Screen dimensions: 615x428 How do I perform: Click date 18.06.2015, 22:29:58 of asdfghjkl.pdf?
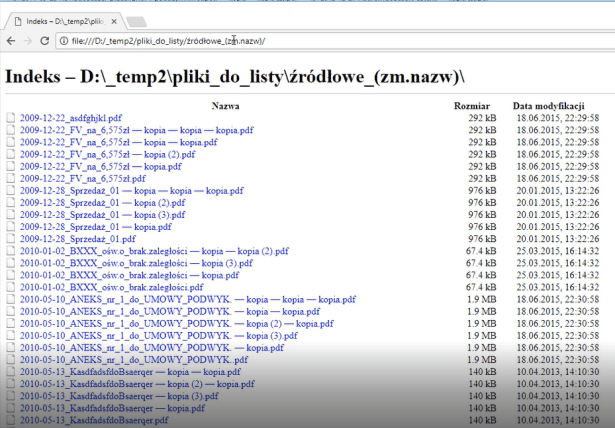pyautogui.click(x=558, y=118)
